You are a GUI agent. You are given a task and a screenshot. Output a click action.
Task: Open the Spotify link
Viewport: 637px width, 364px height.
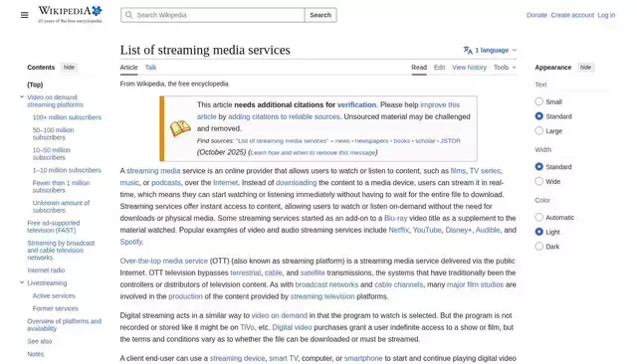click(130, 242)
